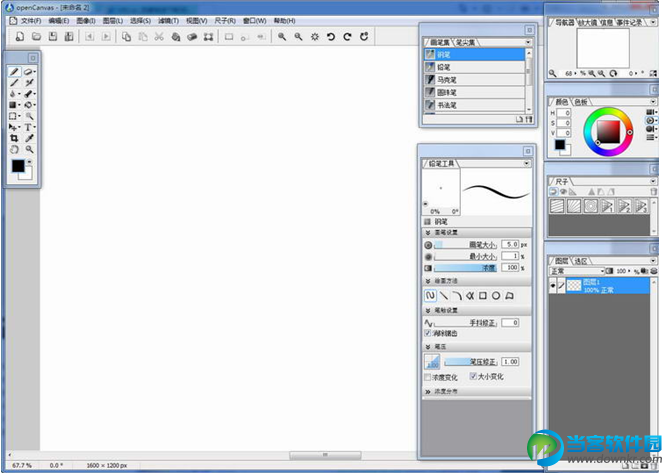The width and height of the screenshot is (663, 473).
Task: Click the transform toolbar icon
Action: [x=208, y=37]
